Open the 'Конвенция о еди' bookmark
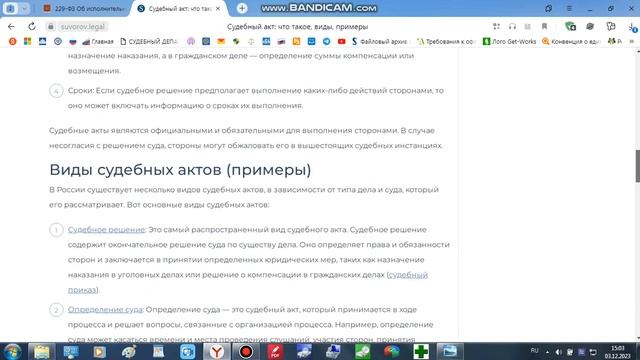 (x=571, y=41)
